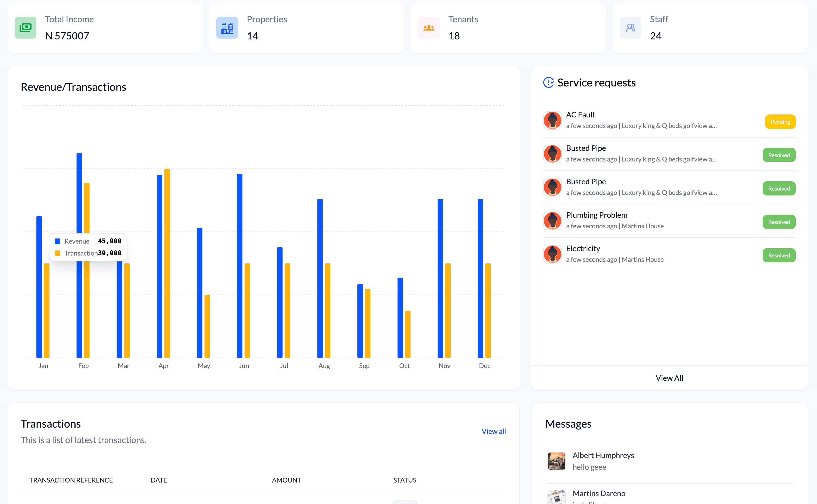Viewport: 817px width, 504px height.
Task: Click the Messages panel heading
Action: 568,424
